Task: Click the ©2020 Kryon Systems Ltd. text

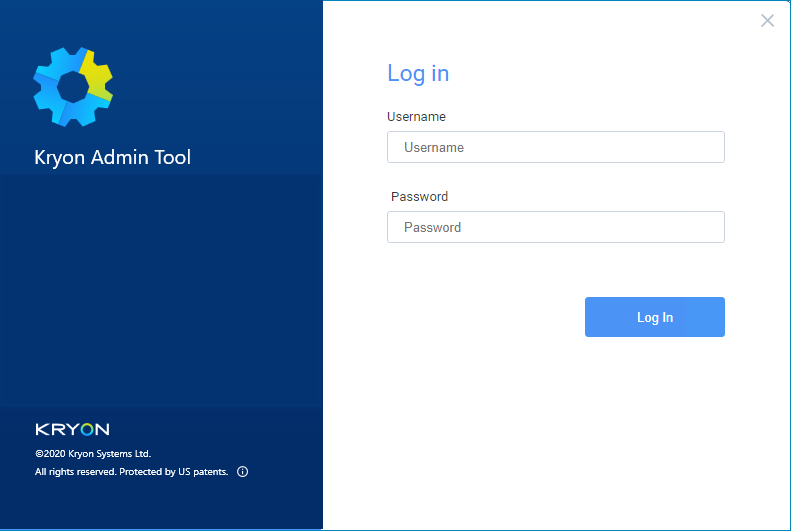Action: coord(93,453)
